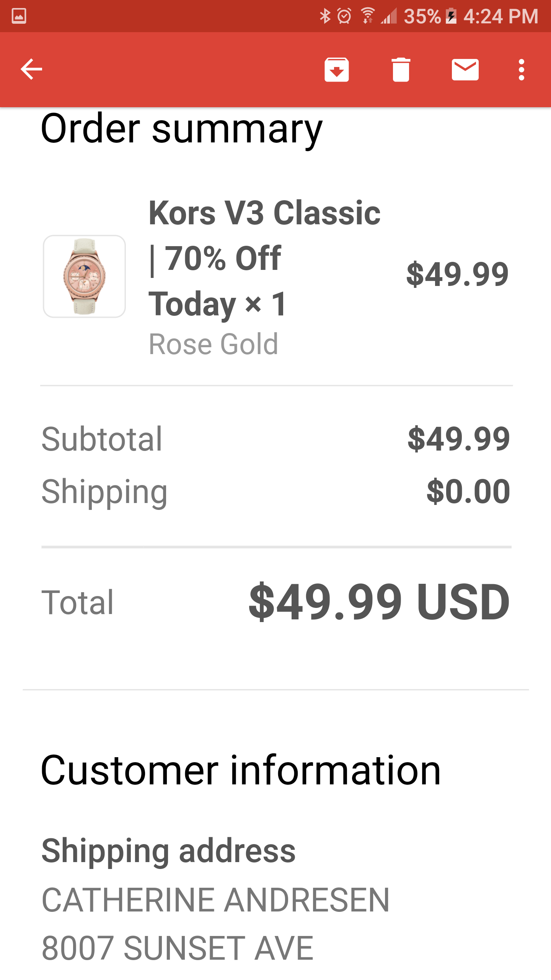The width and height of the screenshot is (551, 980).
Task: Mark the email as unread
Action: click(465, 69)
